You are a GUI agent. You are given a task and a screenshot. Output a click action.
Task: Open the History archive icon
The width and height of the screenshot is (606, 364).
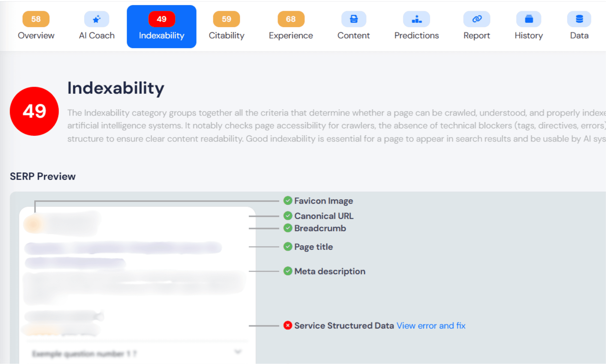pos(529,19)
